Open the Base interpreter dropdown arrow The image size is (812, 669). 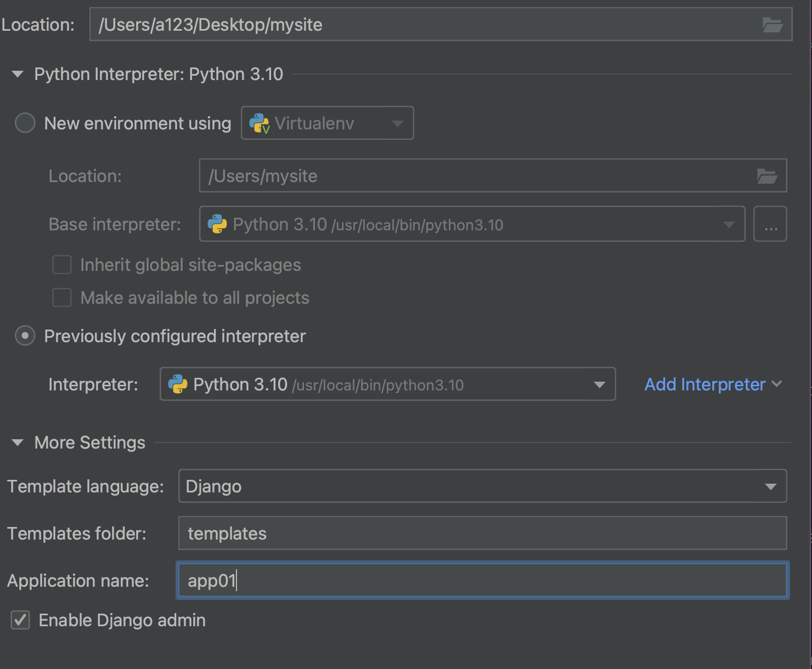729,224
